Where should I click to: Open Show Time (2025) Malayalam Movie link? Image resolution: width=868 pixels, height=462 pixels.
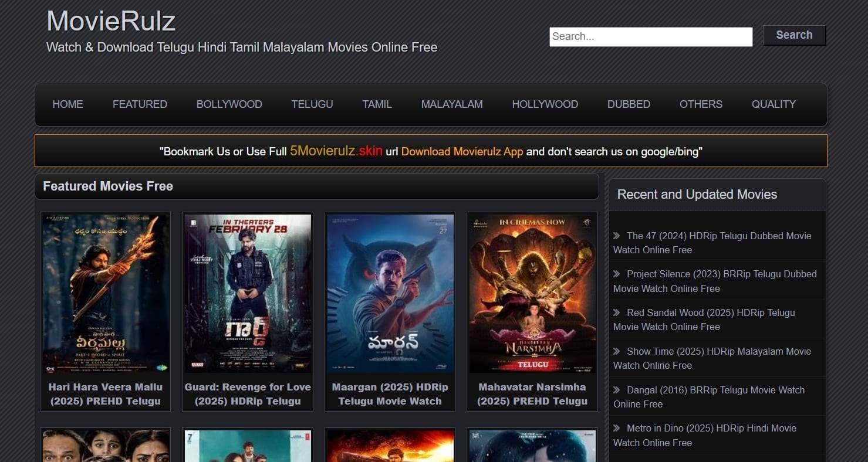pos(712,358)
